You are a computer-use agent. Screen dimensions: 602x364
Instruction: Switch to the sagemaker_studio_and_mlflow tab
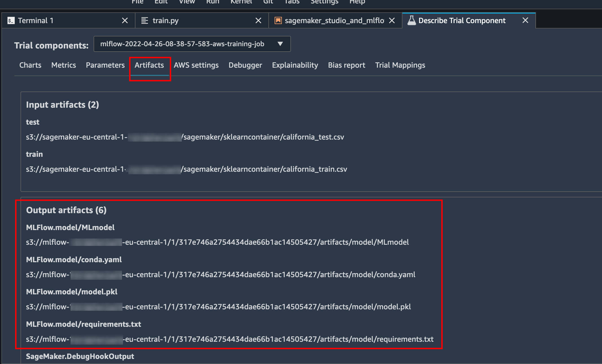tap(335, 21)
